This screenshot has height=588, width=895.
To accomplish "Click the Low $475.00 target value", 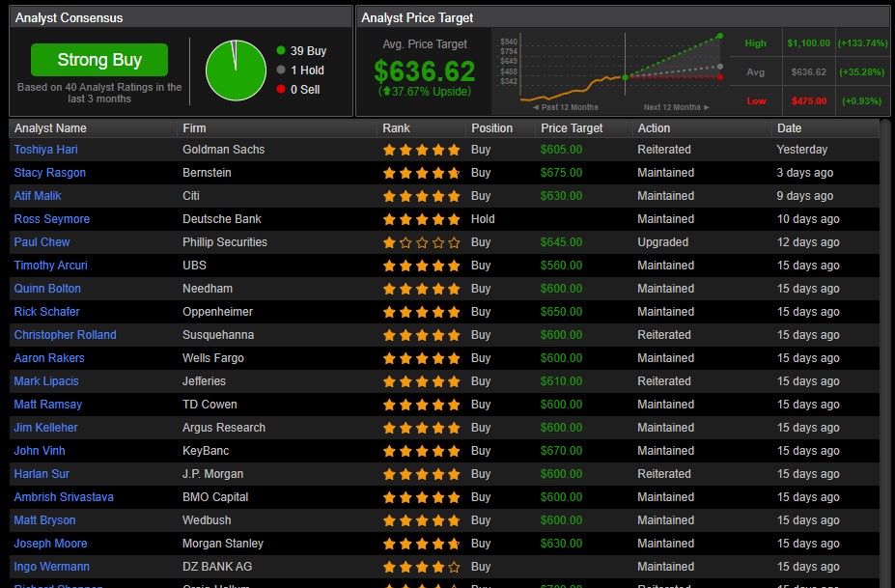I will (809, 101).
